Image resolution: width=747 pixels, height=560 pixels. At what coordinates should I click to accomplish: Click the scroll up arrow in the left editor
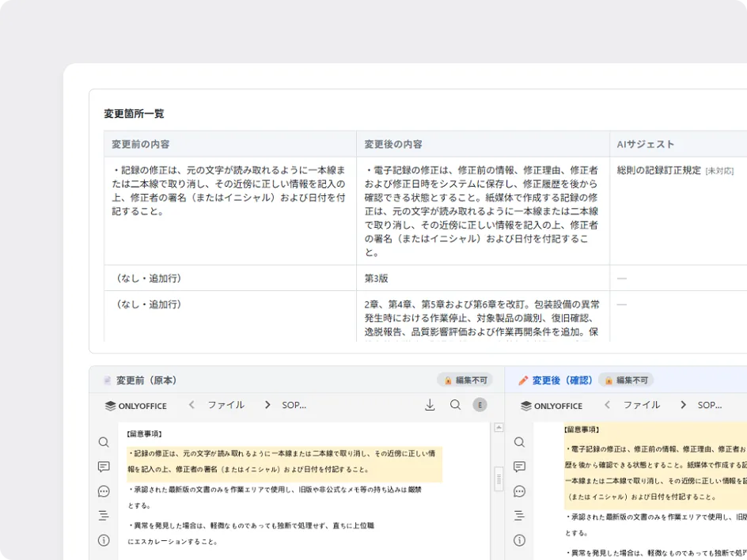[499, 428]
